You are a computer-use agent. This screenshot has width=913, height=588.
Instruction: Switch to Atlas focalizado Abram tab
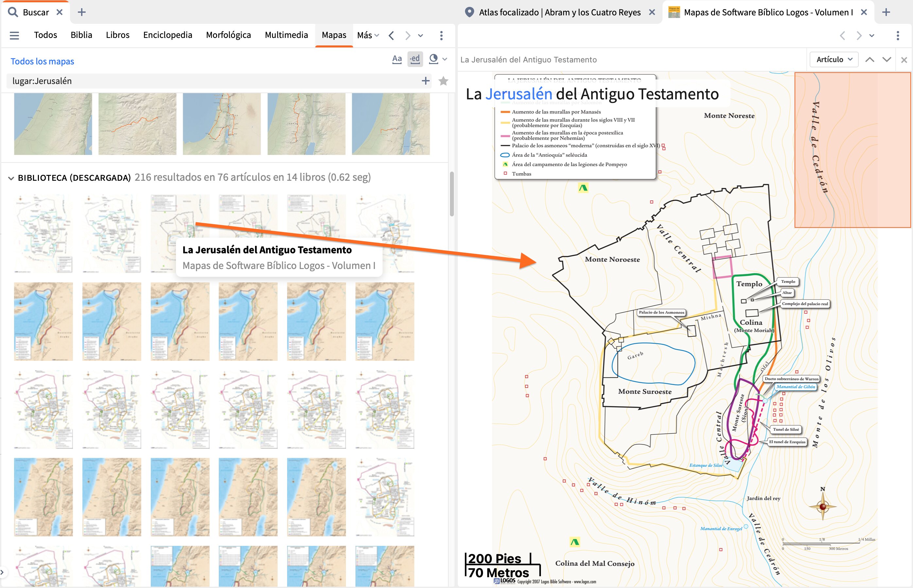coord(560,12)
